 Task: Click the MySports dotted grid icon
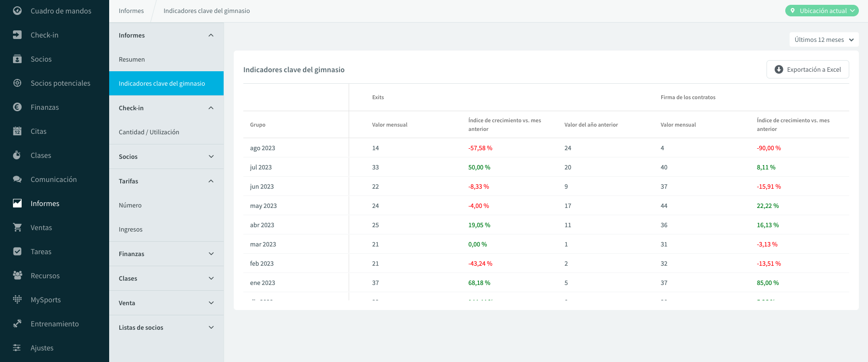coord(17,299)
